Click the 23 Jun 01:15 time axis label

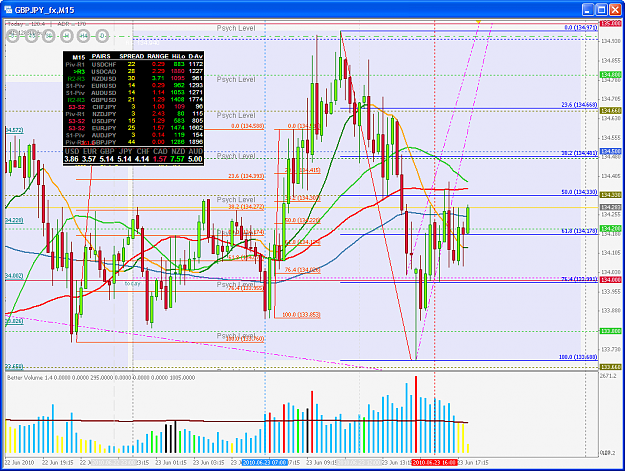171,463
